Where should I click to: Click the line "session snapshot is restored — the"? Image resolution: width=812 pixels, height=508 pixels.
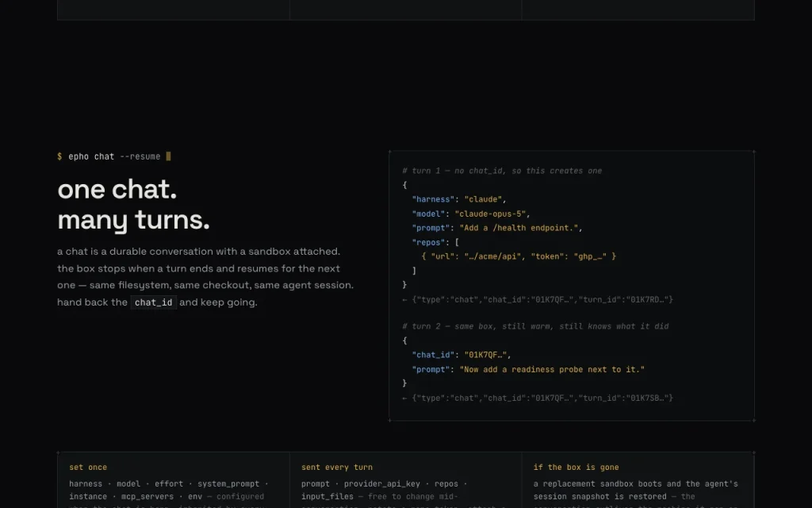[x=615, y=497]
